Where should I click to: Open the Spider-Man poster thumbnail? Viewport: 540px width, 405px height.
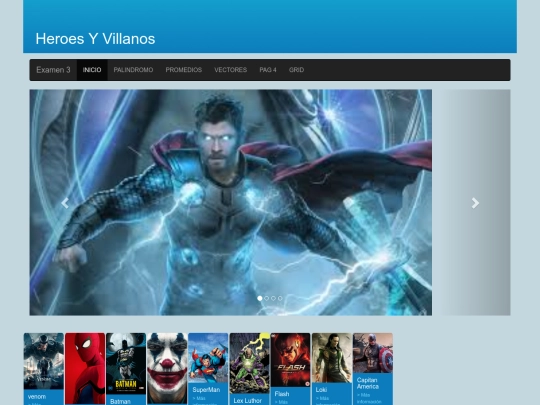point(85,368)
